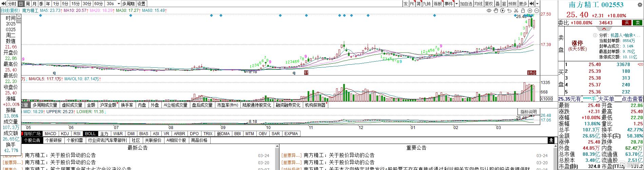
Task: Click the red 买 buy button
Action: tap(627, 23)
